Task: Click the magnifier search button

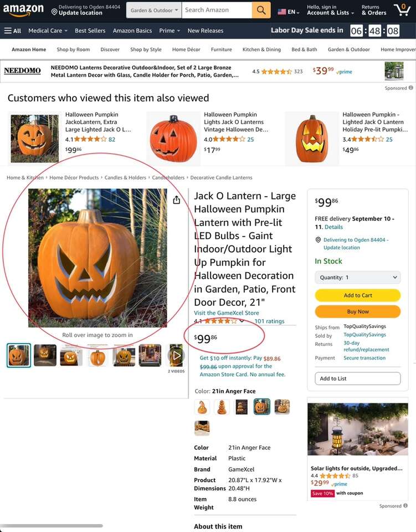Action: (261, 10)
